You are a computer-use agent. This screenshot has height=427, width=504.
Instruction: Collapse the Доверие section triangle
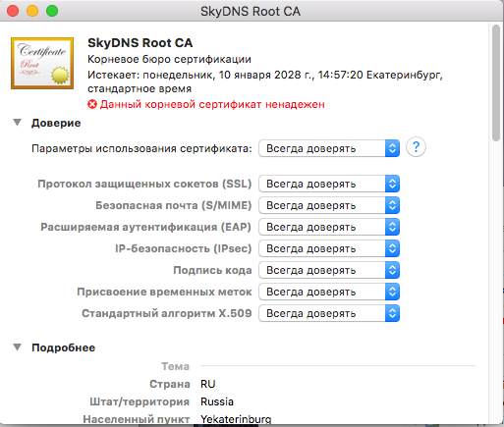(18, 123)
